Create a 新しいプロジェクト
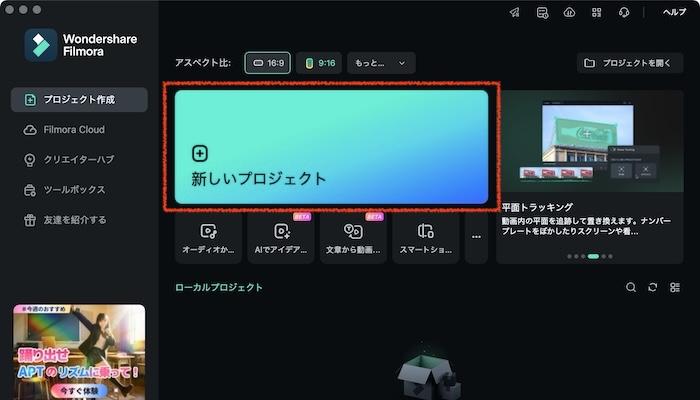The height and width of the screenshot is (400, 700). pos(331,147)
